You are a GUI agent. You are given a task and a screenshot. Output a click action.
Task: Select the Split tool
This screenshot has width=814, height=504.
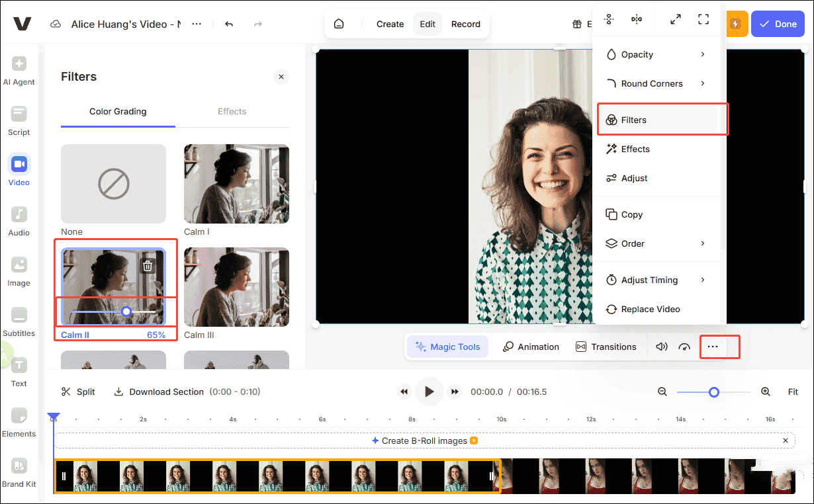[77, 392]
